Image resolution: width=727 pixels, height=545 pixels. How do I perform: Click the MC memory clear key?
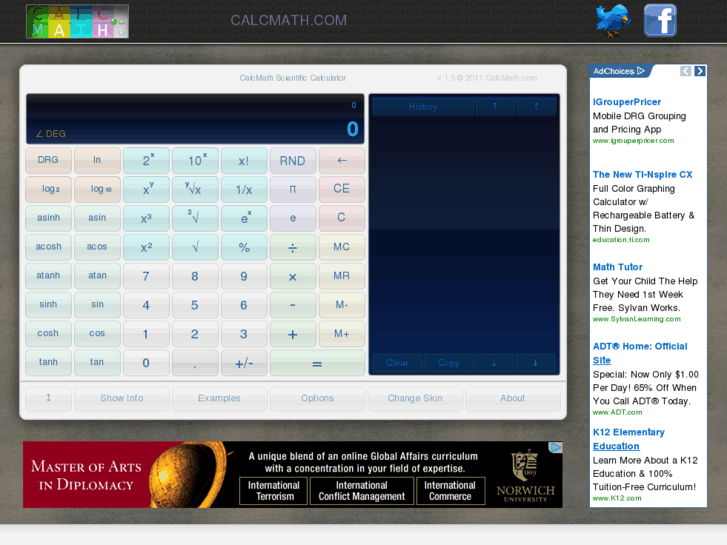click(x=342, y=247)
